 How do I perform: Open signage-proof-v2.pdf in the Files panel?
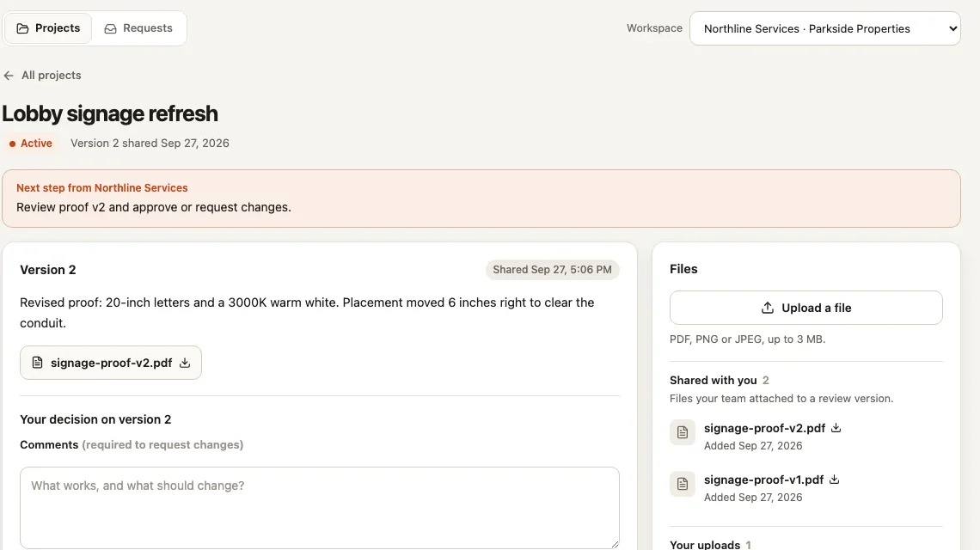[x=764, y=428]
